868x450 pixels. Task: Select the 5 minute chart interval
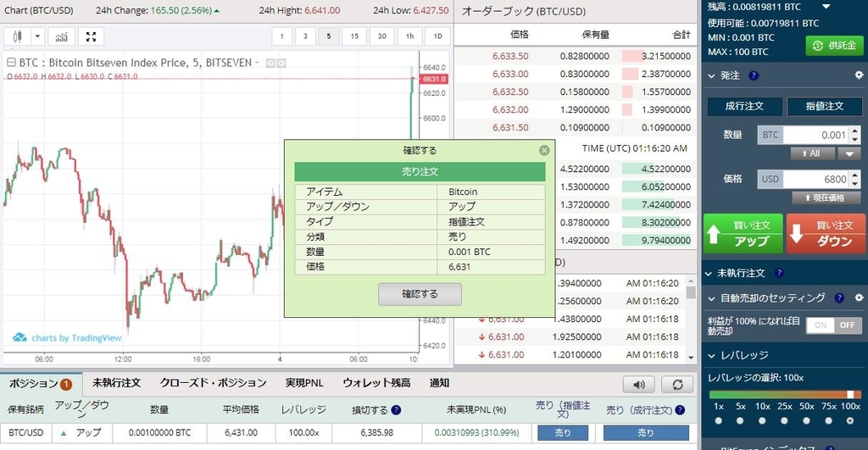pos(329,36)
